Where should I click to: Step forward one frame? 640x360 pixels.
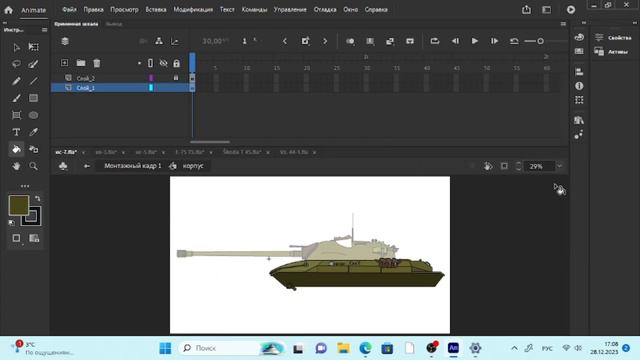click(494, 41)
